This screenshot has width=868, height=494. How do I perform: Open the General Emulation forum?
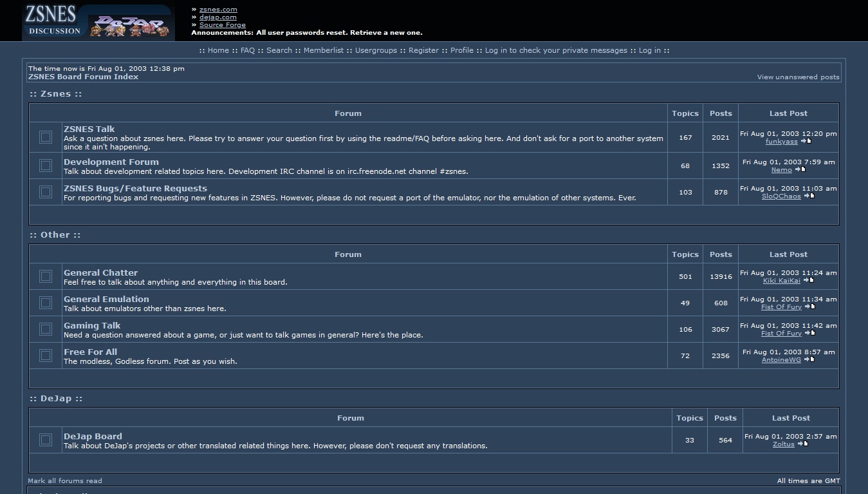pos(106,299)
